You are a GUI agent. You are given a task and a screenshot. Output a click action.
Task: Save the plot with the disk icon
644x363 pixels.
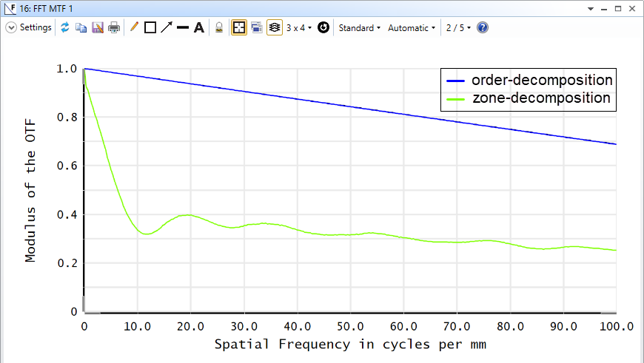click(97, 27)
